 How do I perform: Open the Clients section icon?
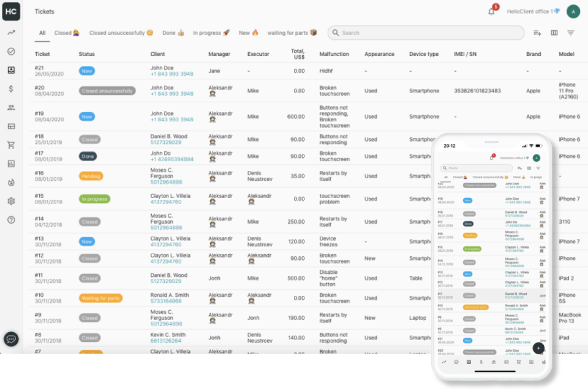point(11,107)
